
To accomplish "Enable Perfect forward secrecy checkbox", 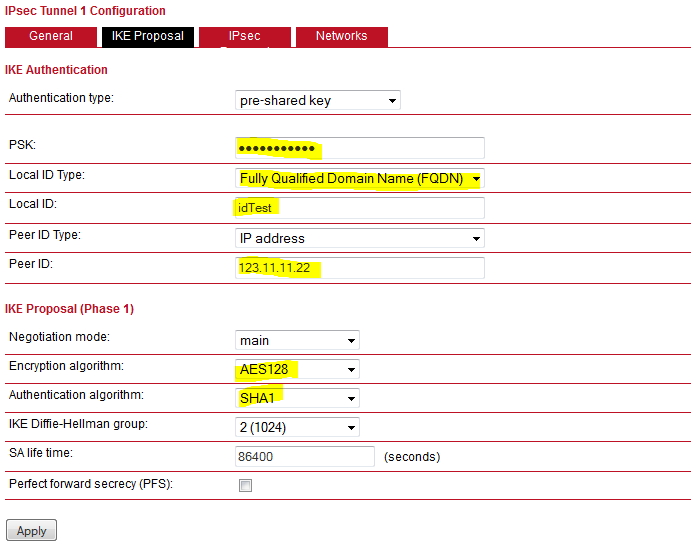I will (x=245, y=485).
